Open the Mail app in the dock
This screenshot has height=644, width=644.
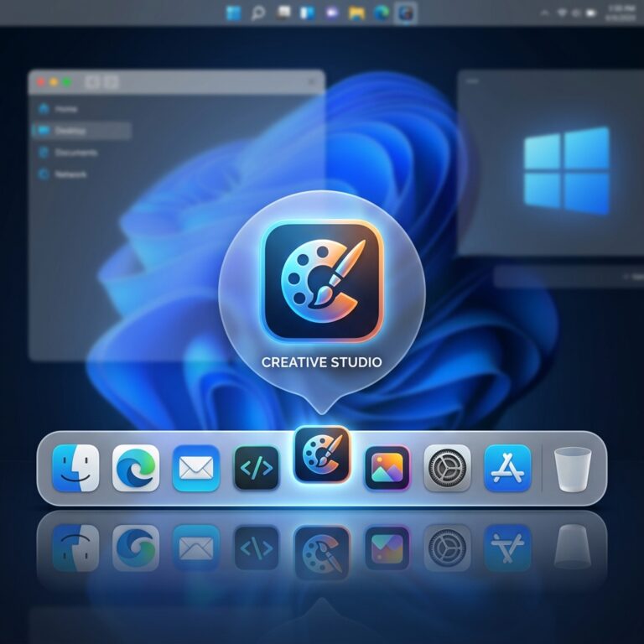(196, 468)
